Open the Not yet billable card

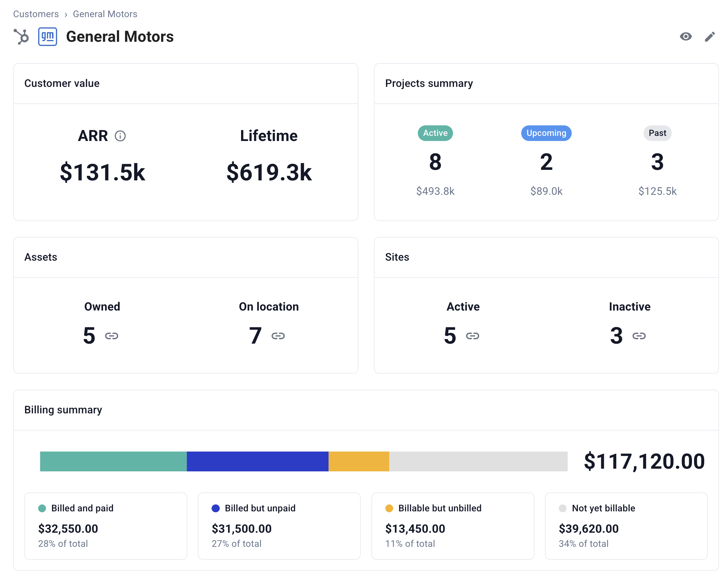point(626,526)
